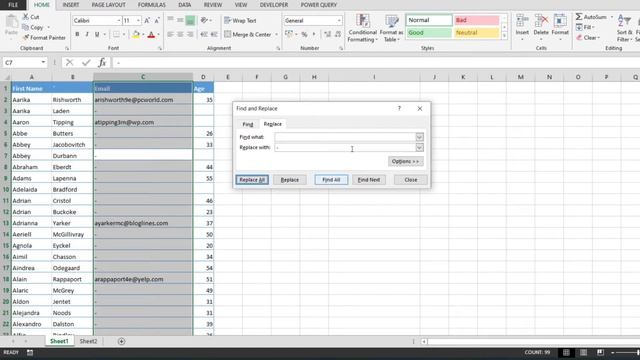The image size is (640, 360).
Task: Apply the yellow Fill Color bucket
Action: [x=136, y=35]
